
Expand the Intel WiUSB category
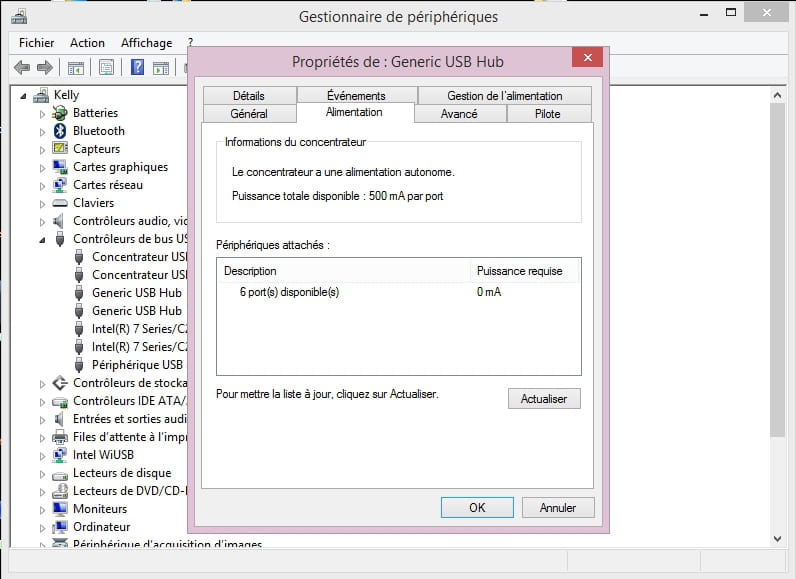(43, 455)
